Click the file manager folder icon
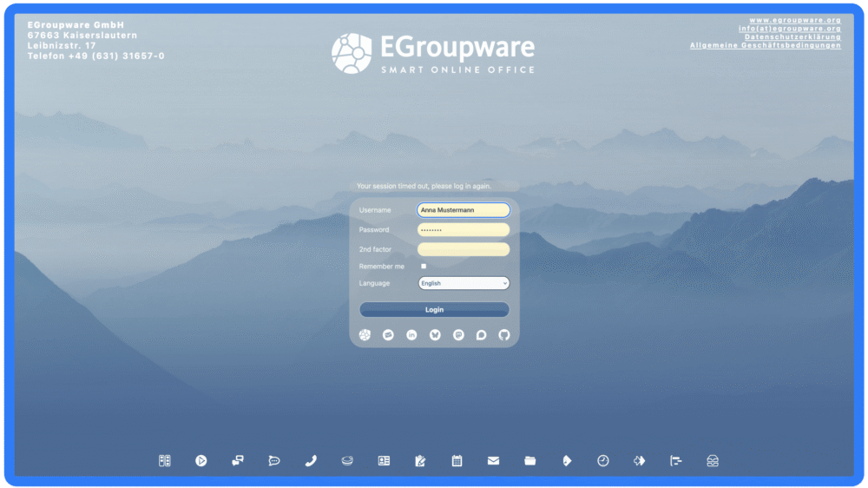868x488 pixels. click(x=529, y=460)
